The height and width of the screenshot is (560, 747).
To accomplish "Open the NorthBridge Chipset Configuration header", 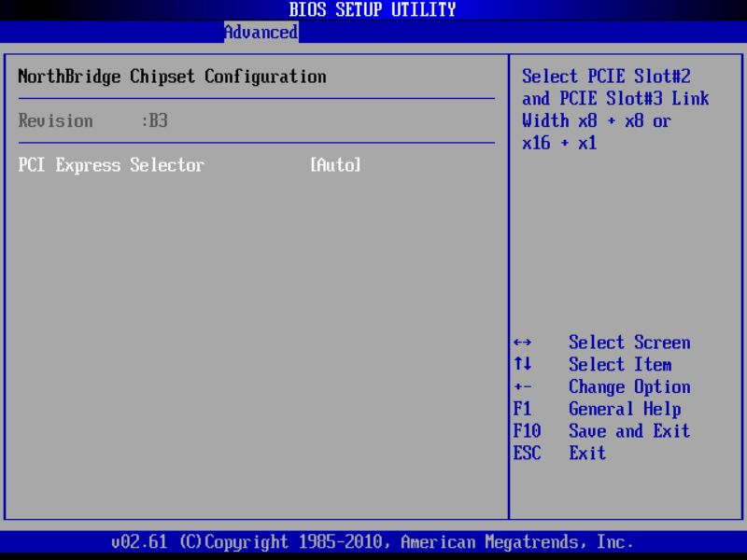I will pos(171,77).
